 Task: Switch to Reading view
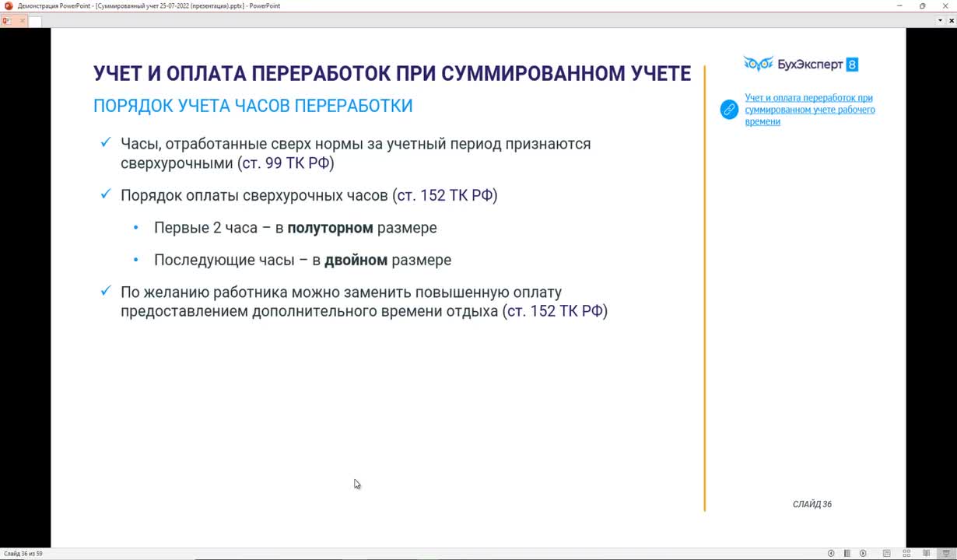[x=926, y=553]
